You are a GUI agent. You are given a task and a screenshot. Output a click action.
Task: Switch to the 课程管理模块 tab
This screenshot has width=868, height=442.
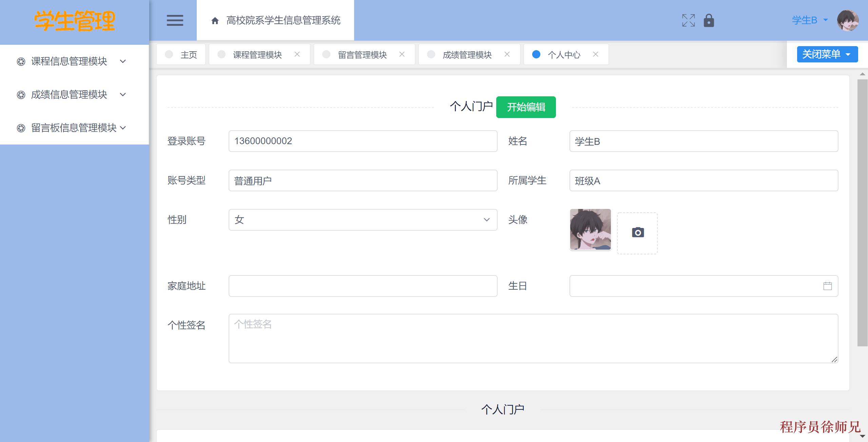[x=257, y=54]
